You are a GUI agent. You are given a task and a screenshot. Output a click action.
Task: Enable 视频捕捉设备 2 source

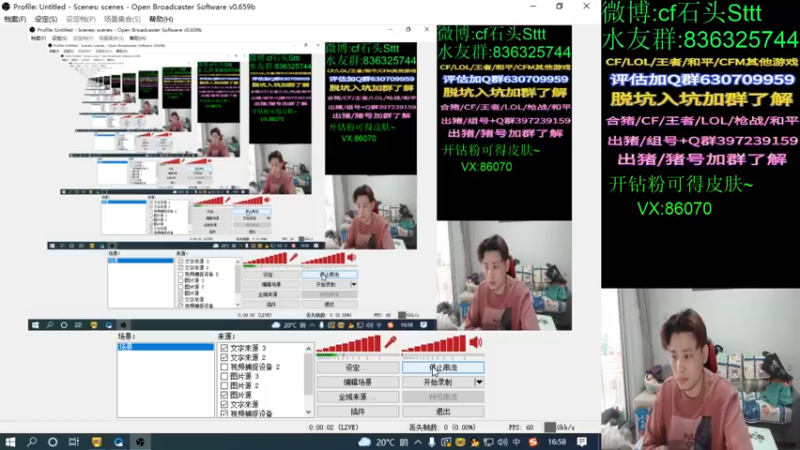tap(224, 367)
